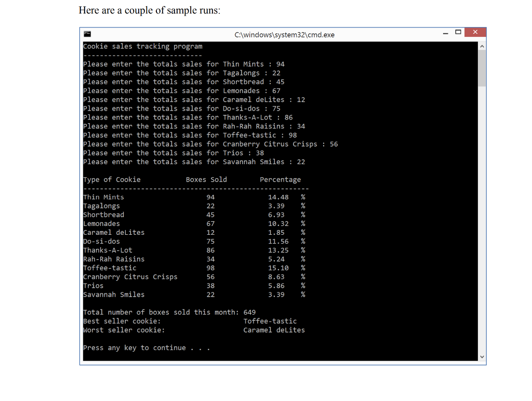Click the worst seller result Caramel deLites
This screenshot has width=532, height=401.
(274, 330)
